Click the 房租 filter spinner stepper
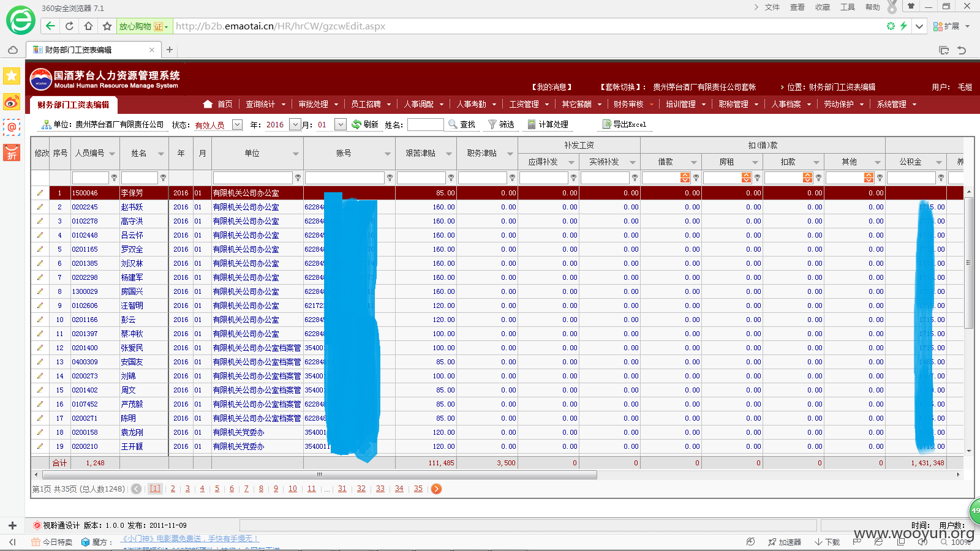This screenshot has width=980, height=551. point(746,178)
